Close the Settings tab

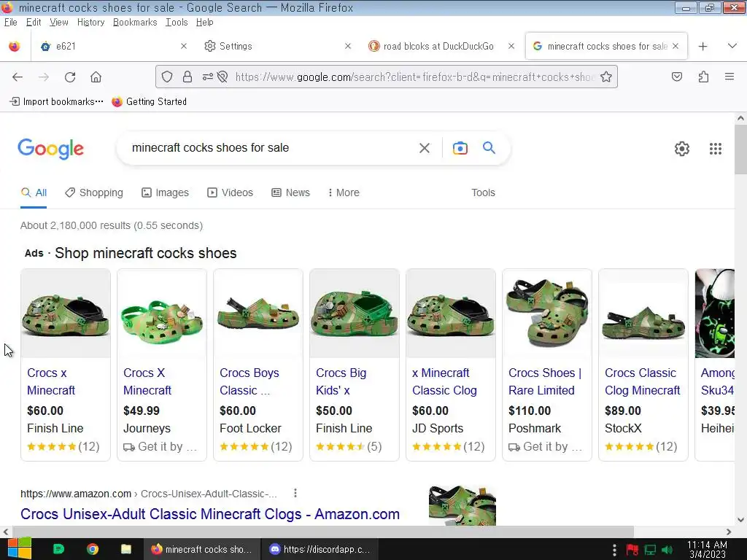[x=348, y=46]
